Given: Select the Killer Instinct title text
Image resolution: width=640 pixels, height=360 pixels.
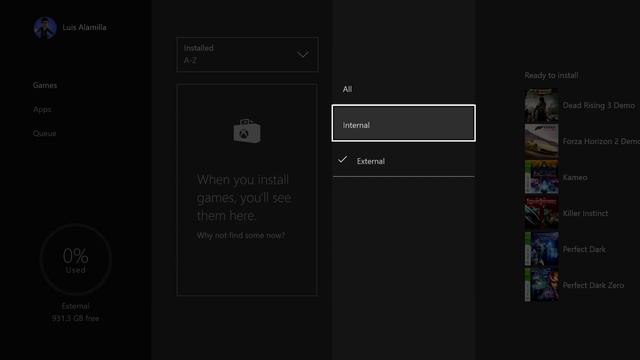Looking at the screenshot, I should tap(585, 213).
